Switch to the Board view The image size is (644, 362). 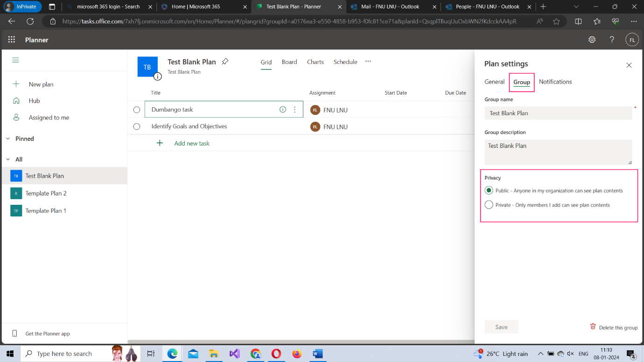click(289, 62)
